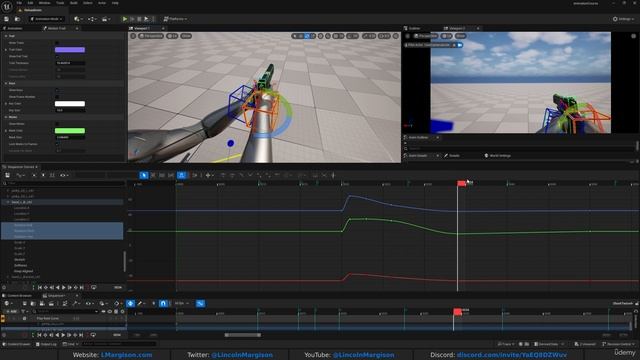The image size is (640, 360).
Task: Open the Help menu
Action: [115, 3]
